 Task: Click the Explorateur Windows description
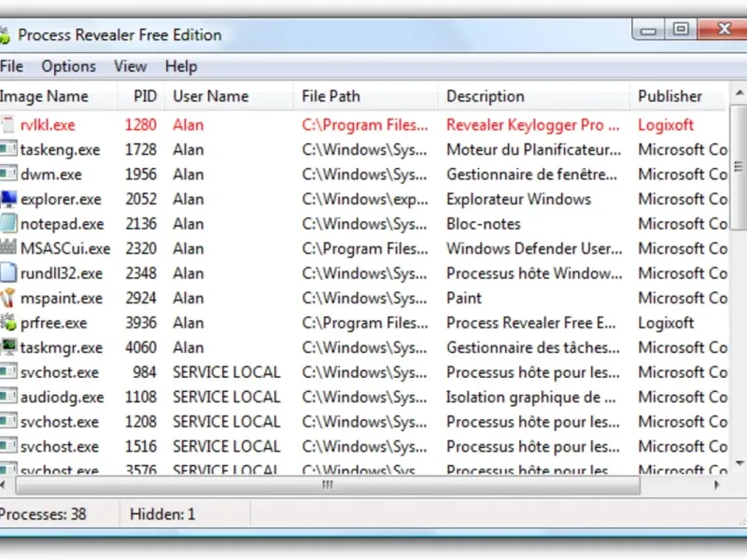point(518,199)
